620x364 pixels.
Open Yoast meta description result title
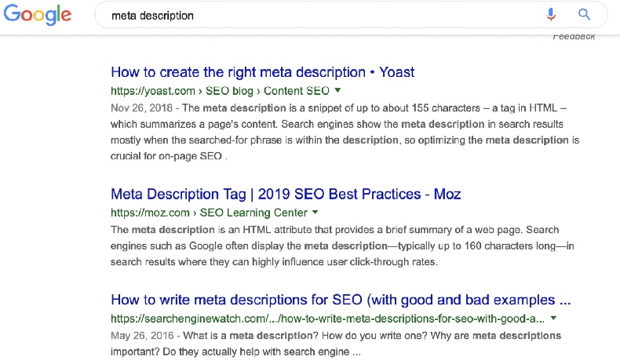pos(263,72)
